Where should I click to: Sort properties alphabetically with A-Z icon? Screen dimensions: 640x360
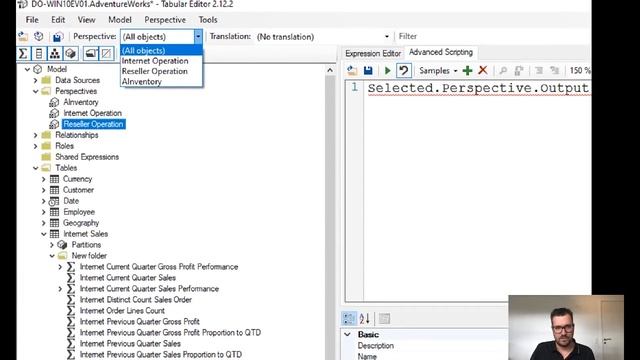point(364,318)
